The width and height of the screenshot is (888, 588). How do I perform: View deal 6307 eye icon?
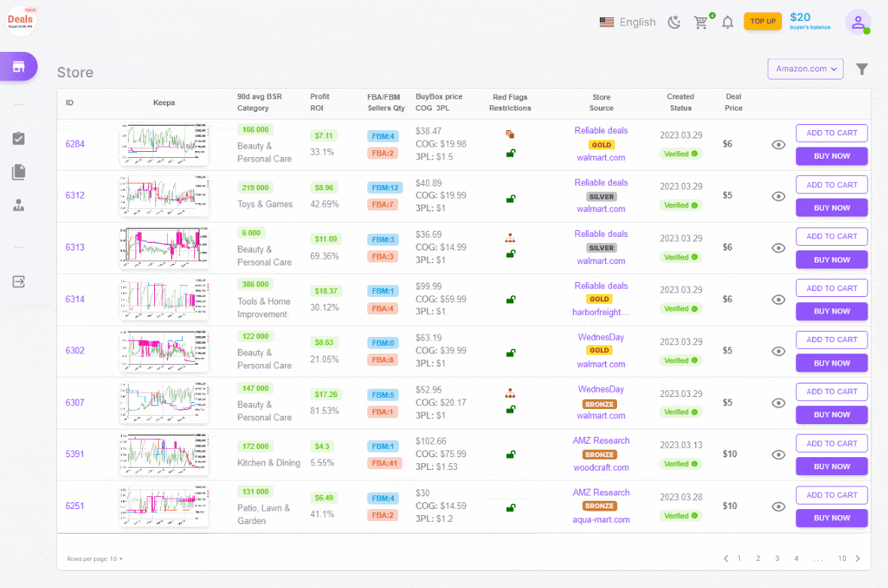[779, 403]
